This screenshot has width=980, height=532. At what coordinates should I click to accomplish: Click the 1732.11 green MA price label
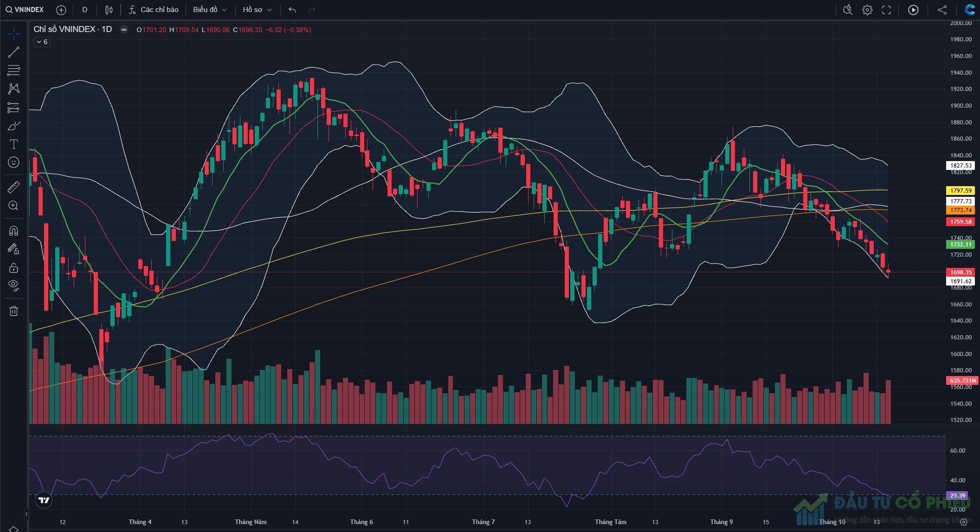(x=960, y=244)
